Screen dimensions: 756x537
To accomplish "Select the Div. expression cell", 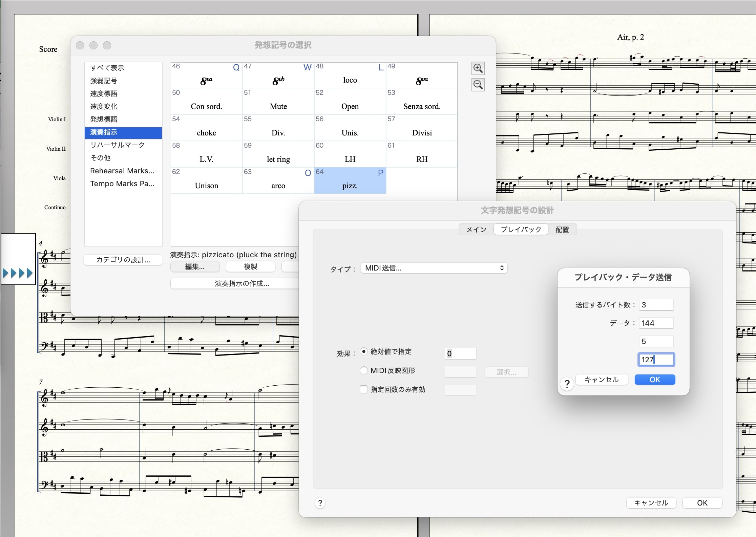I will point(278,128).
